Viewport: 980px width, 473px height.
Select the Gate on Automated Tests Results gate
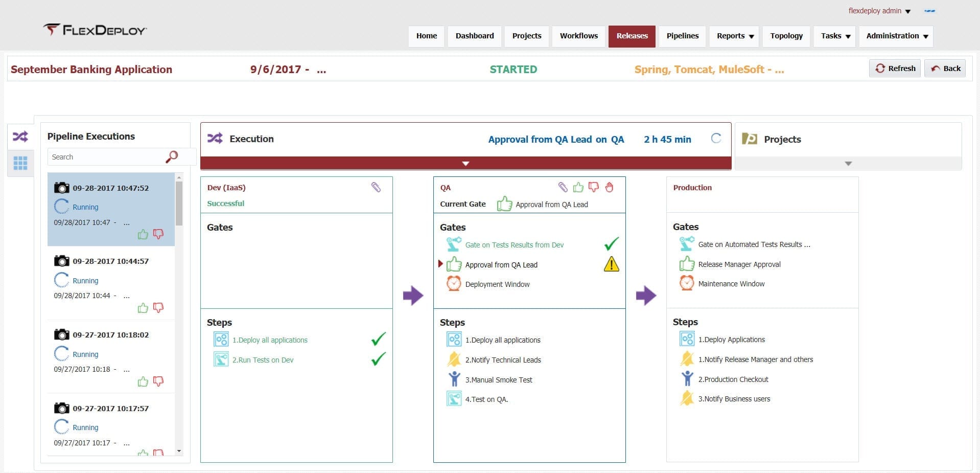click(754, 244)
